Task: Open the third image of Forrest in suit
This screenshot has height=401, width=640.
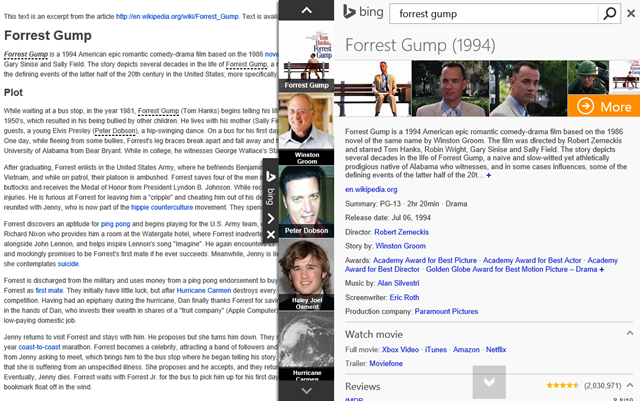Action: 528,88
